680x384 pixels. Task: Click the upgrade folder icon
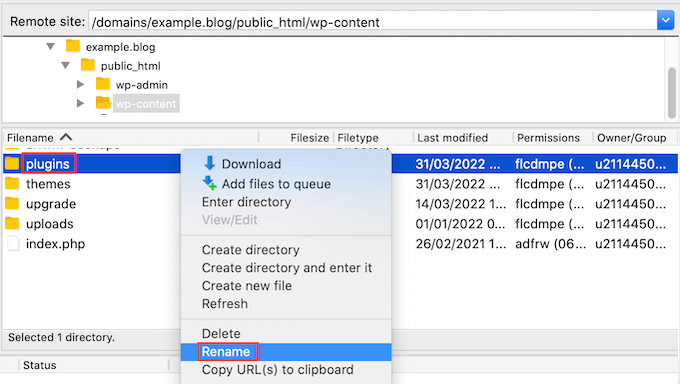tap(12, 203)
